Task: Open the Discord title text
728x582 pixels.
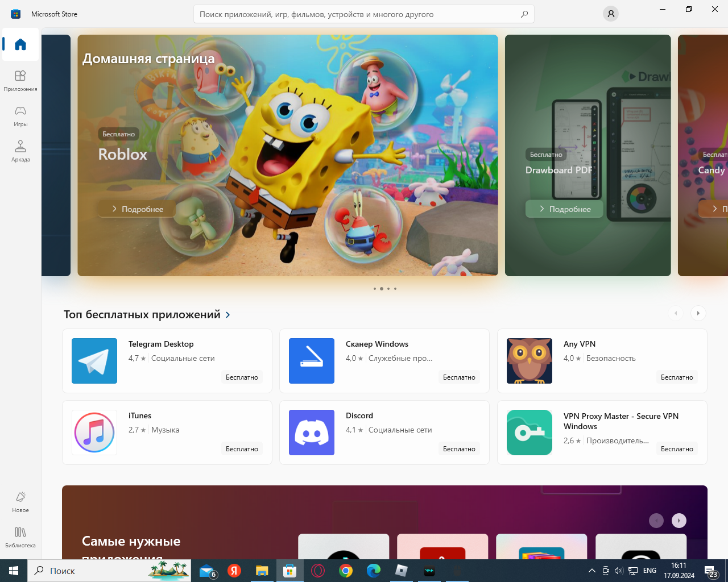Action: click(x=359, y=416)
